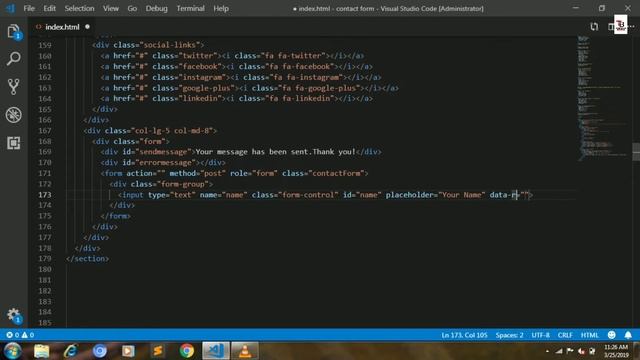The width and height of the screenshot is (640, 360).
Task: Click the errors count in status bar
Action: pos(13,335)
